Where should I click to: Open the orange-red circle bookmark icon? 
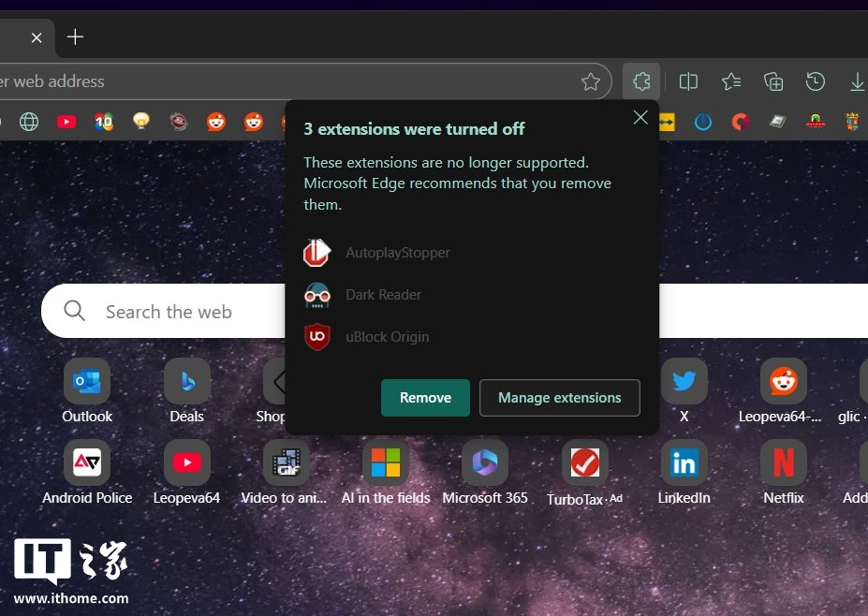click(x=740, y=121)
